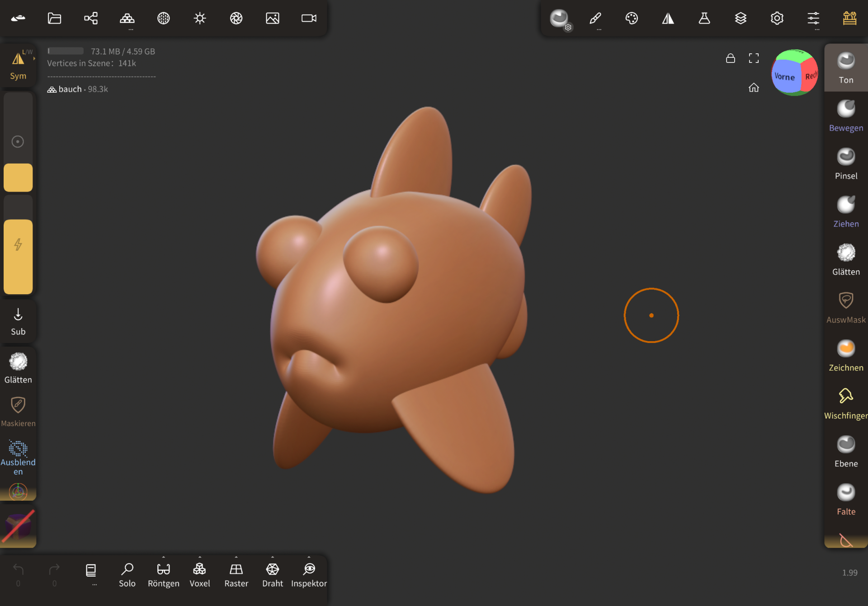Click the Solo button
This screenshot has height=606, width=868.
127,575
